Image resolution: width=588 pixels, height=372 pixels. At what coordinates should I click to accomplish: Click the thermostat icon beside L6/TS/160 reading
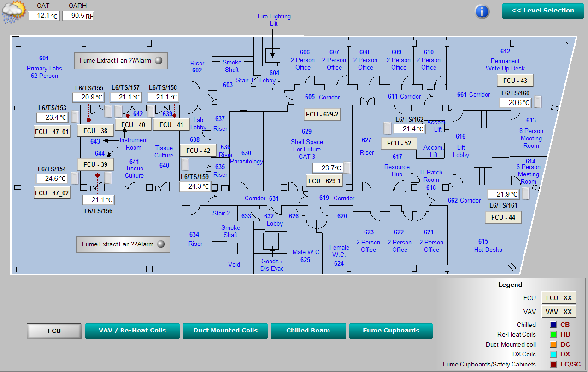pos(538,102)
